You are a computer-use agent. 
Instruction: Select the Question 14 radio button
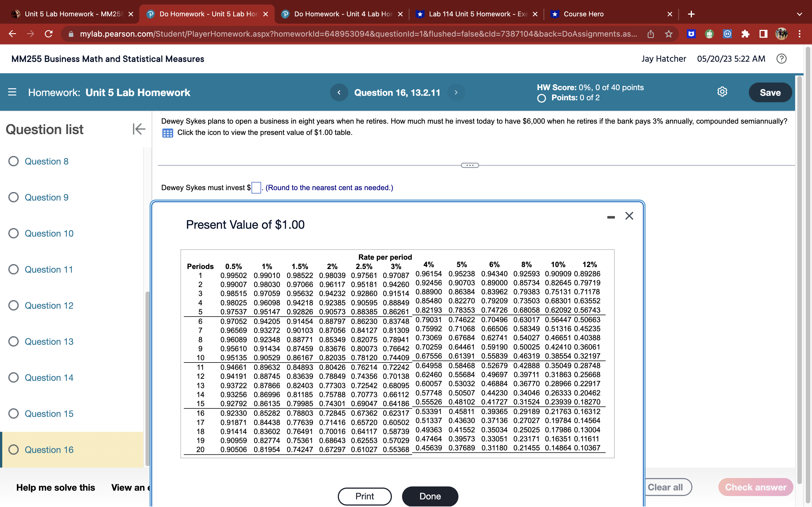tap(14, 377)
